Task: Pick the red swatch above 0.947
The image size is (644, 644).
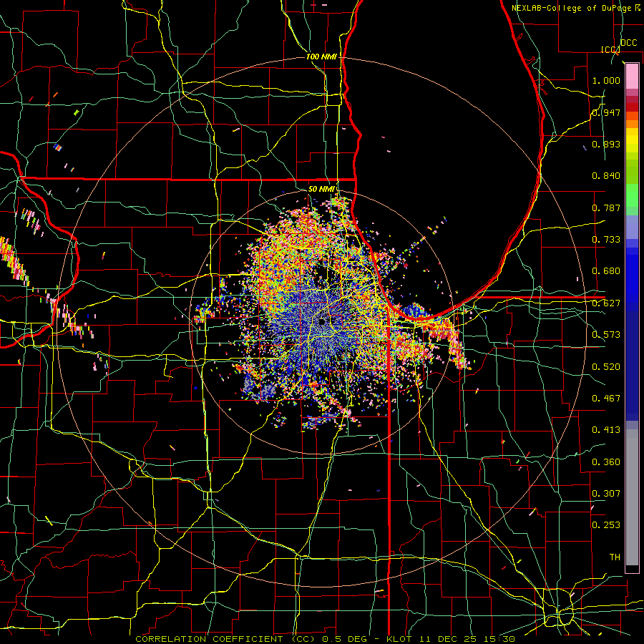Action: [632, 107]
